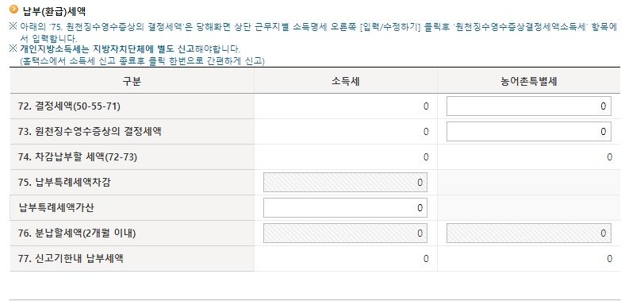The height and width of the screenshot is (301, 644).
Task: Select the 농어촌특별세 input for 73. 원천징수영수증상의 결정세액
Action: (528, 132)
